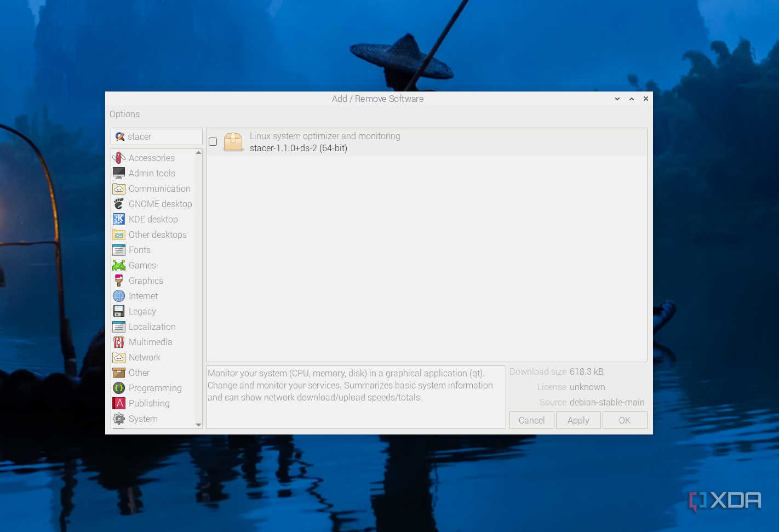Select the Admin tools category label
The image size is (779, 532).
coord(152,173)
